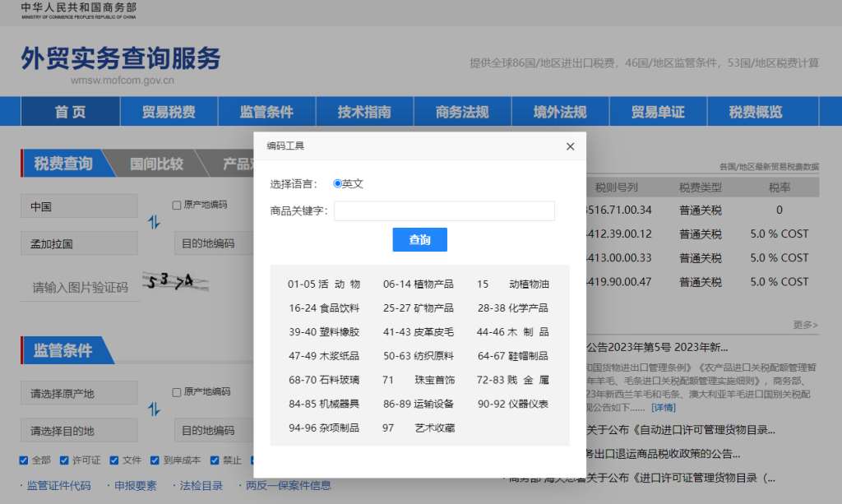This screenshot has height=504, width=842.
Task: Choose category 72-83 贱金属
Action: (513, 380)
